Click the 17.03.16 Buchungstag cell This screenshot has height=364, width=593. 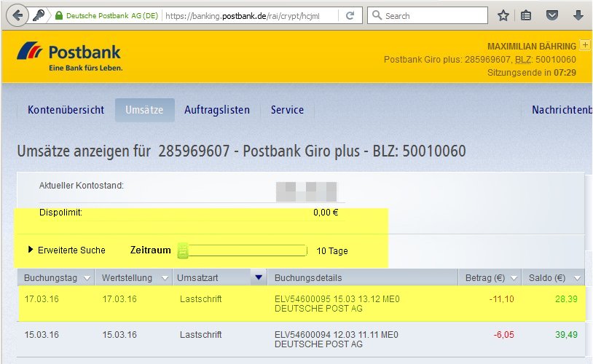click(x=42, y=299)
